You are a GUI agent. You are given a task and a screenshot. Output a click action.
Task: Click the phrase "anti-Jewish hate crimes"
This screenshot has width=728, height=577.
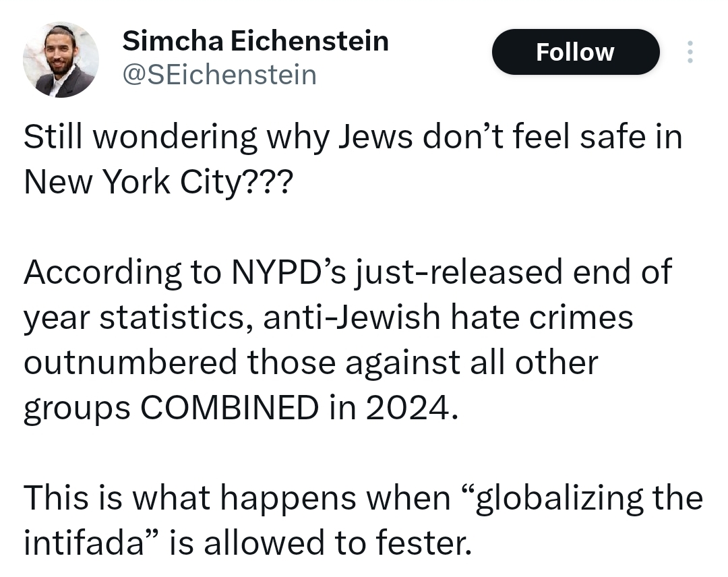coord(448,317)
